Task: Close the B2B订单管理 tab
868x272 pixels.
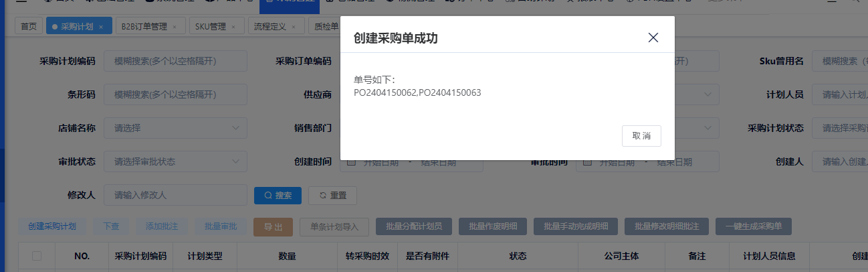Action: (175, 27)
